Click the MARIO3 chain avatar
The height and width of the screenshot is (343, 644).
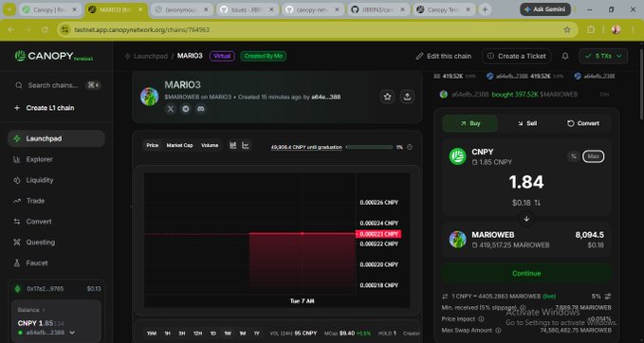(150, 97)
